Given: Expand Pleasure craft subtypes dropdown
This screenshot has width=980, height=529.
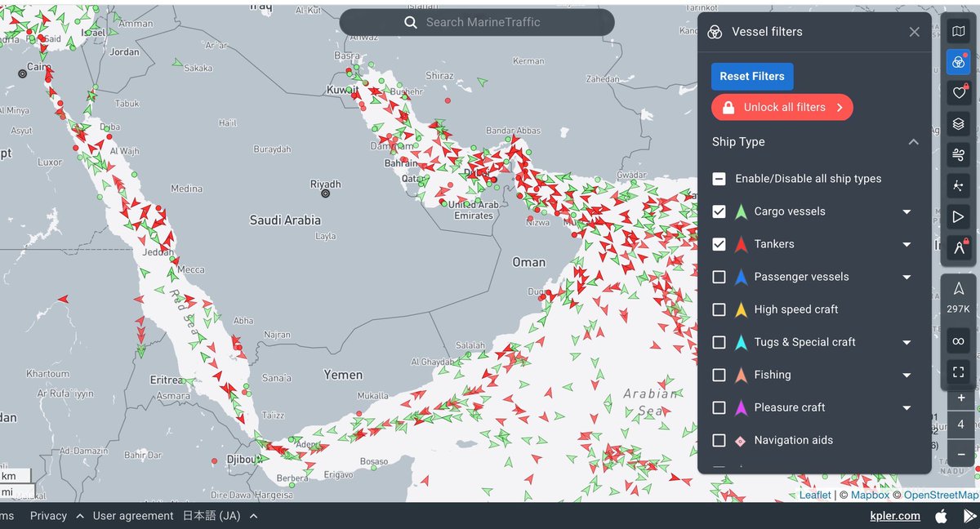Looking at the screenshot, I should point(906,407).
